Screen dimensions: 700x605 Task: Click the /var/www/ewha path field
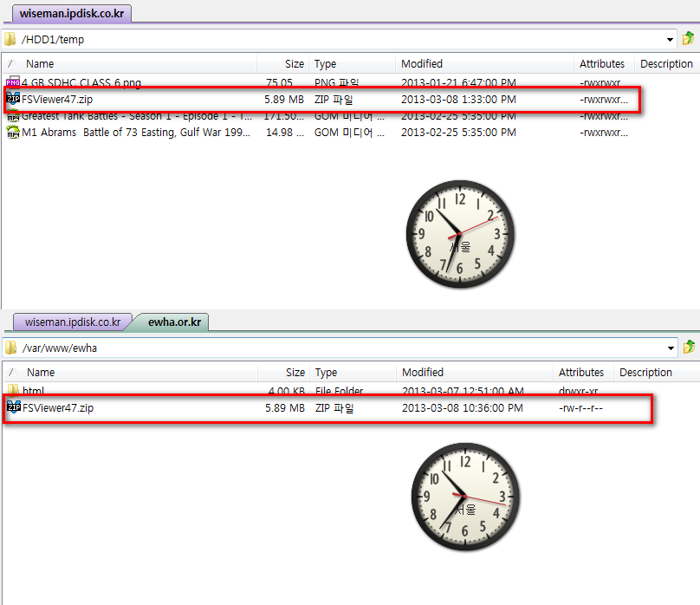[340, 348]
